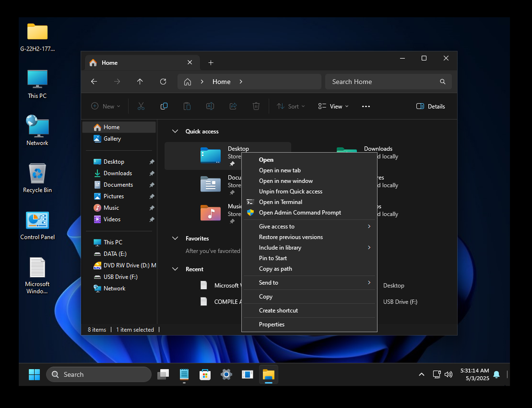Collapse the Favorites section

pos(175,238)
